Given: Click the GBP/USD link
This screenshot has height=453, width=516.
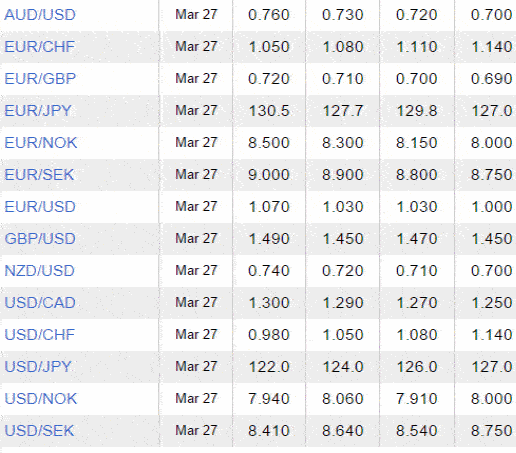Looking at the screenshot, I should click(x=40, y=239).
